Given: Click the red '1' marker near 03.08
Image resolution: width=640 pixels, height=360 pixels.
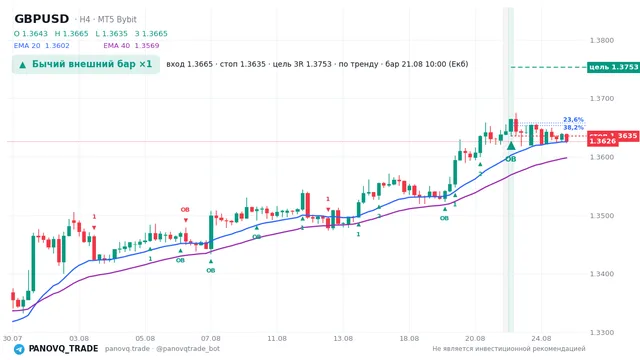Looking at the screenshot, I should (x=94, y=217).
